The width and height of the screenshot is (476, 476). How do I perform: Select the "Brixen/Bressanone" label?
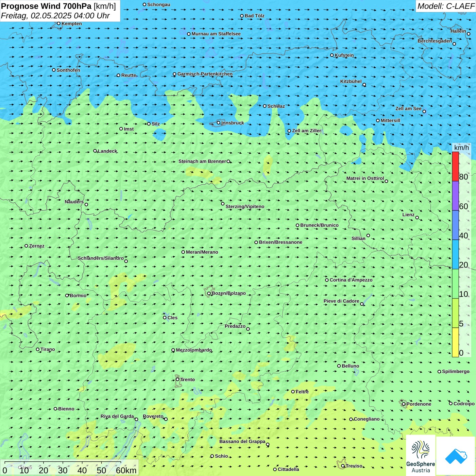(x=281, y=242)
